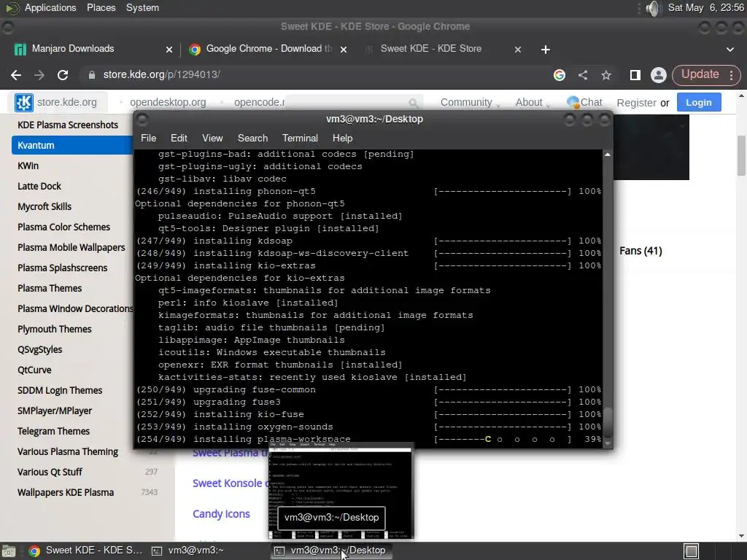Open the terminal's View menu

coord(212,138)
